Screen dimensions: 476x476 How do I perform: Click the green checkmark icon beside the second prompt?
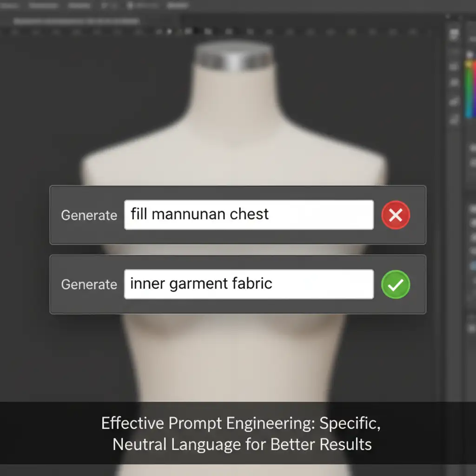(x=396, y=284)
